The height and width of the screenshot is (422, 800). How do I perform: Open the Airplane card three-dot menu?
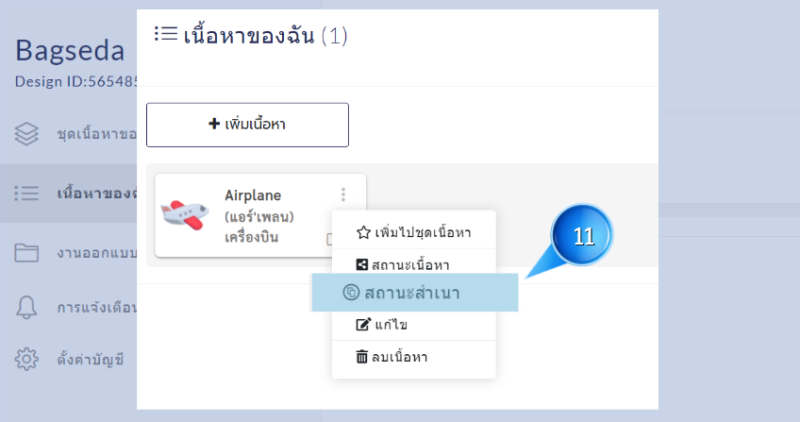pyautogui.click(x=343, y=194)
